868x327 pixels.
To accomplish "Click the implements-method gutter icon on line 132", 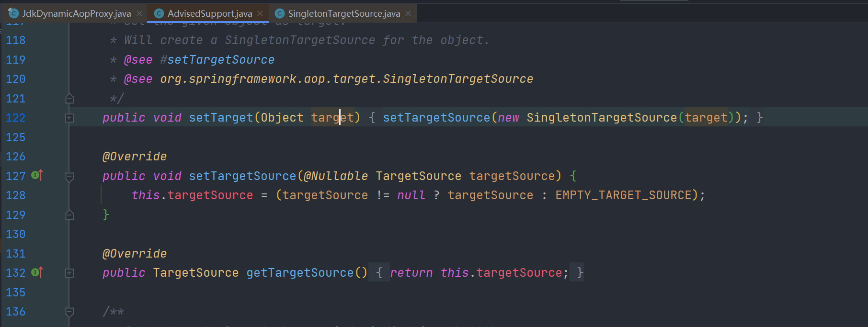I will tap(37, 272).
